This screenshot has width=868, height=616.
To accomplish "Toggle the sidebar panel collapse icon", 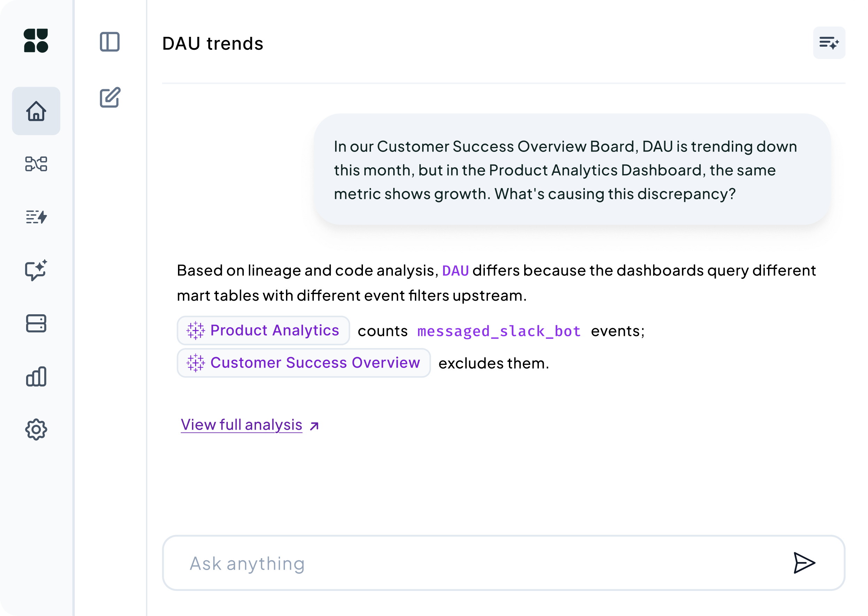I will (x=110, y=43).
